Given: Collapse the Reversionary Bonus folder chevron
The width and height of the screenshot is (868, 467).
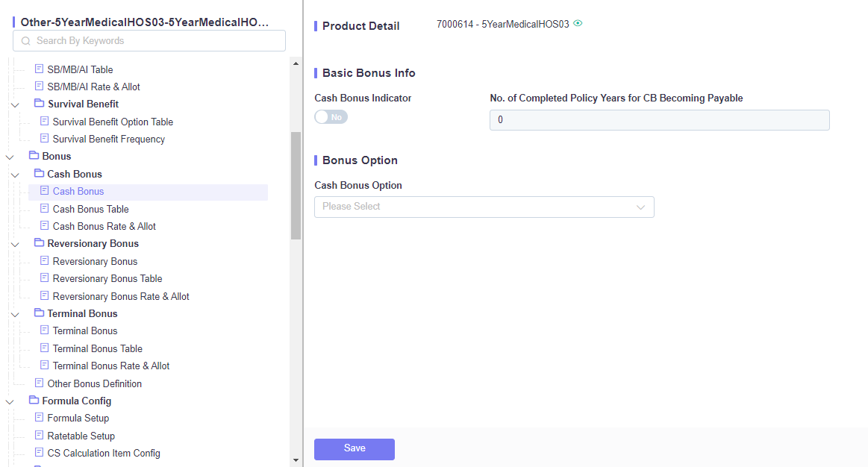Looking at the screenshot, I should 16,245.
